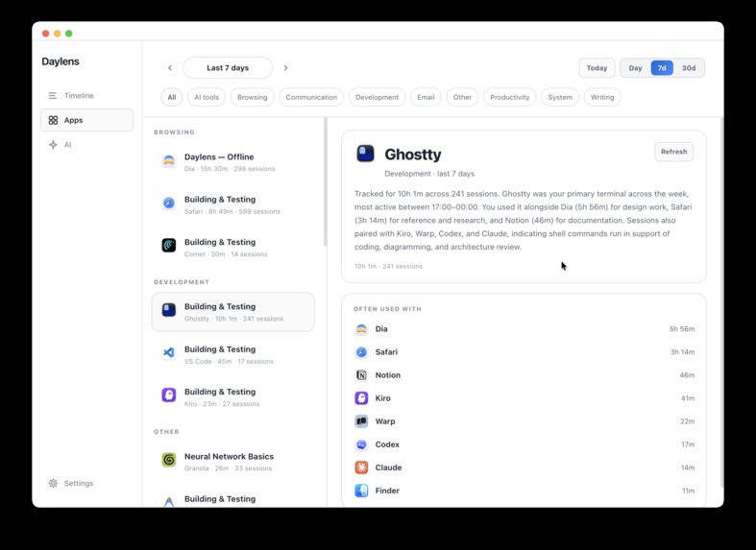The image size is (756, 550).
Task: Open the Last 7 days date selector
Action: tap(228, 68)
